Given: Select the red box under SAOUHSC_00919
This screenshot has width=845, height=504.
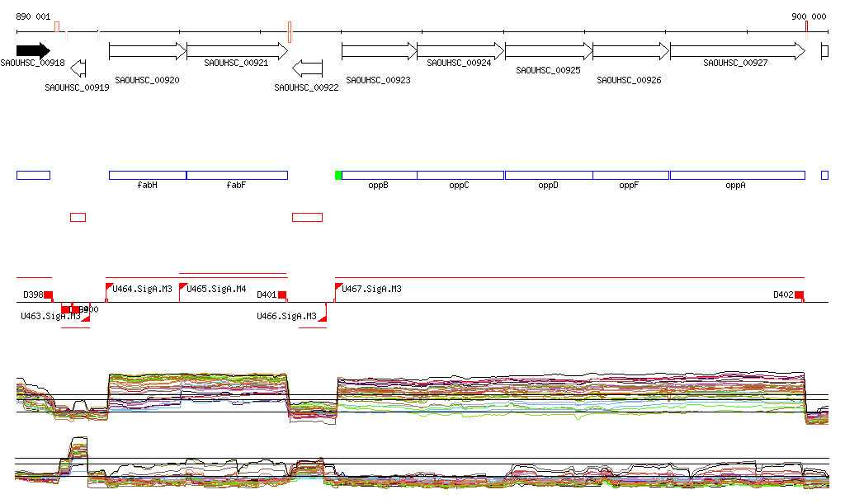Looking at the screenshot, I should point(78,218).
